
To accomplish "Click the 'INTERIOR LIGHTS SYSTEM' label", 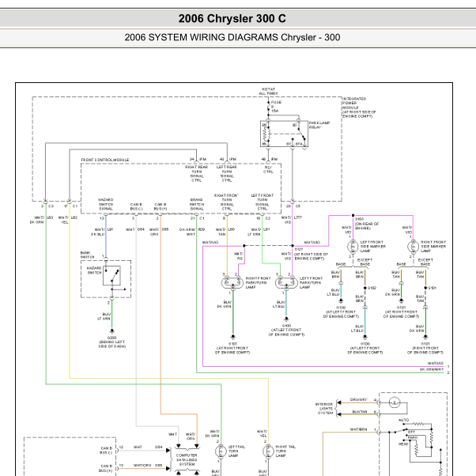I will tap(324, 409).
